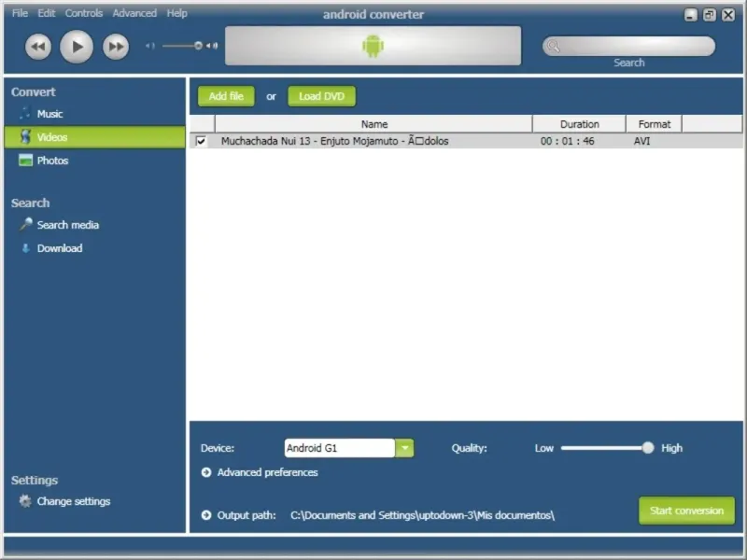
Task: Click the output path C:\Documents and Settings text
Action: tap(422, 515)
